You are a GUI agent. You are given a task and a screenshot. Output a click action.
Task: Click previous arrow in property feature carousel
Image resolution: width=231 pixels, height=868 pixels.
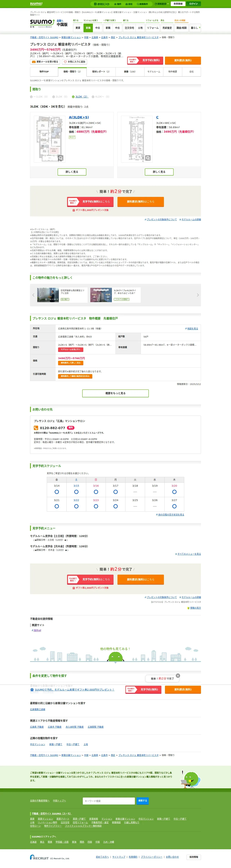point(33,295)
